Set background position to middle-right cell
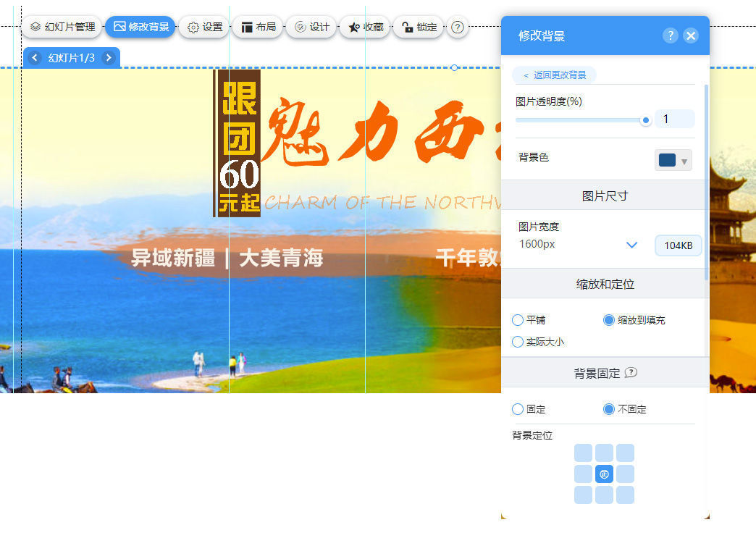756x538 pixels. (x=626, y=474)
